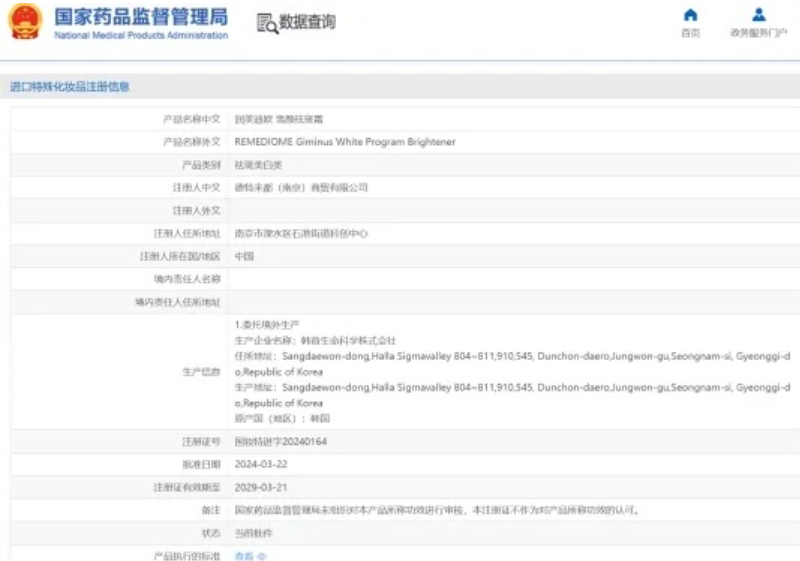800x561 pixels.
Task: Select the 进口特殊化妆品注册信息 section header
Action: [x=70, y=87]
